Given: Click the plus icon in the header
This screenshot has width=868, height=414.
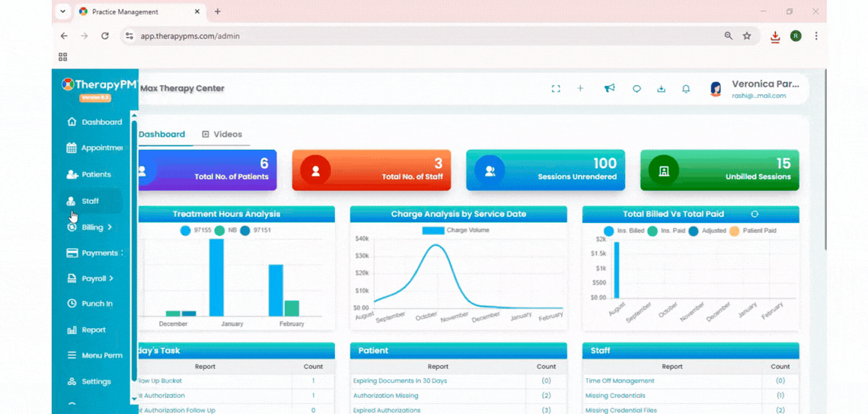Looking at the screenshot, I should pos(580,88).
